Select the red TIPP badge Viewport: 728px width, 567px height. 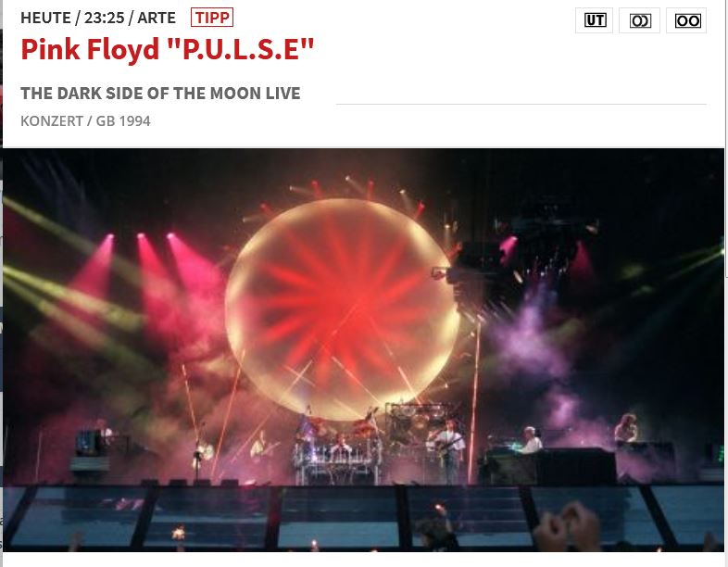tap(212, 18)
